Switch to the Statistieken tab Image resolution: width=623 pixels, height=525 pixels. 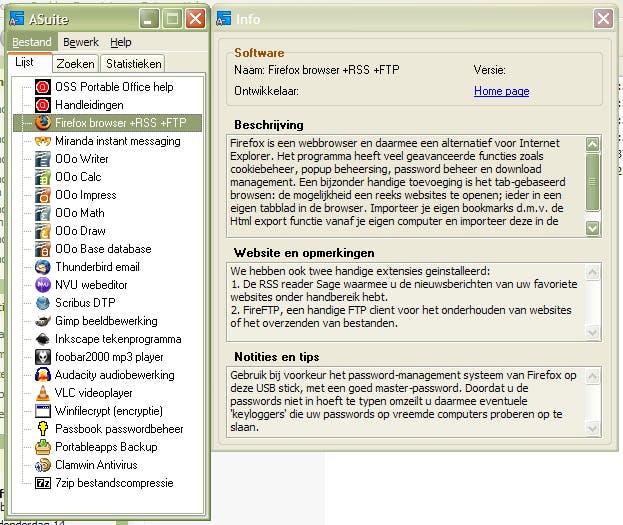pyautogui.click(x=134, y=64)
